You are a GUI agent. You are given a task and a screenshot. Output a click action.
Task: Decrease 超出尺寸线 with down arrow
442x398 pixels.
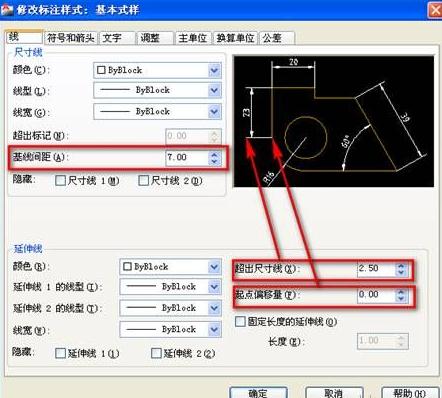click(x=401, y=273)
